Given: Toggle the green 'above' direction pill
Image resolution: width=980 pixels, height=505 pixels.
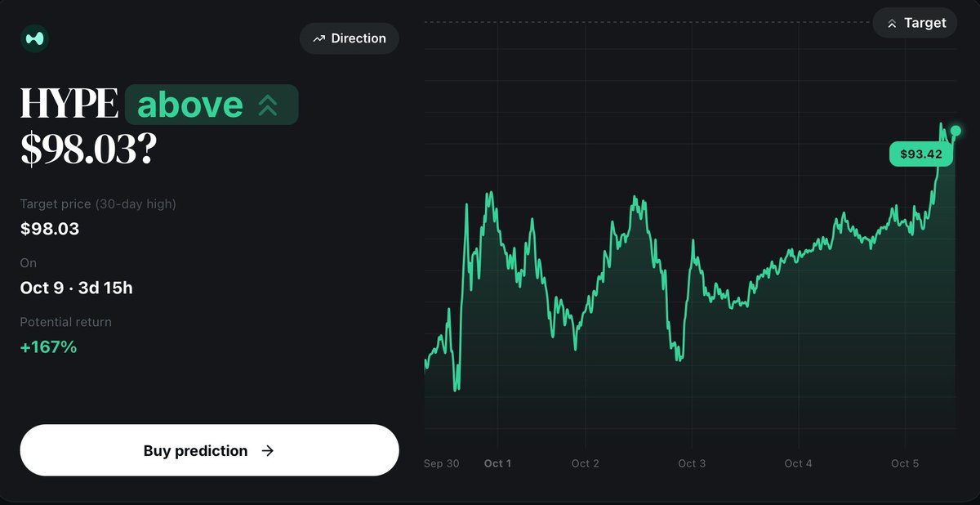Looking at the screenshot, I should click(212, 105).
